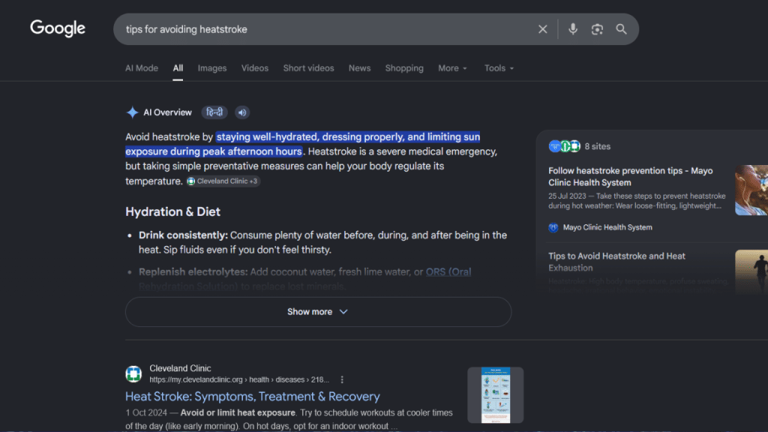Open the Mayo Clinic article thumbnail image
Image resolution: width=768 pixels, height=432 pixels.
[x=751, y=190]
